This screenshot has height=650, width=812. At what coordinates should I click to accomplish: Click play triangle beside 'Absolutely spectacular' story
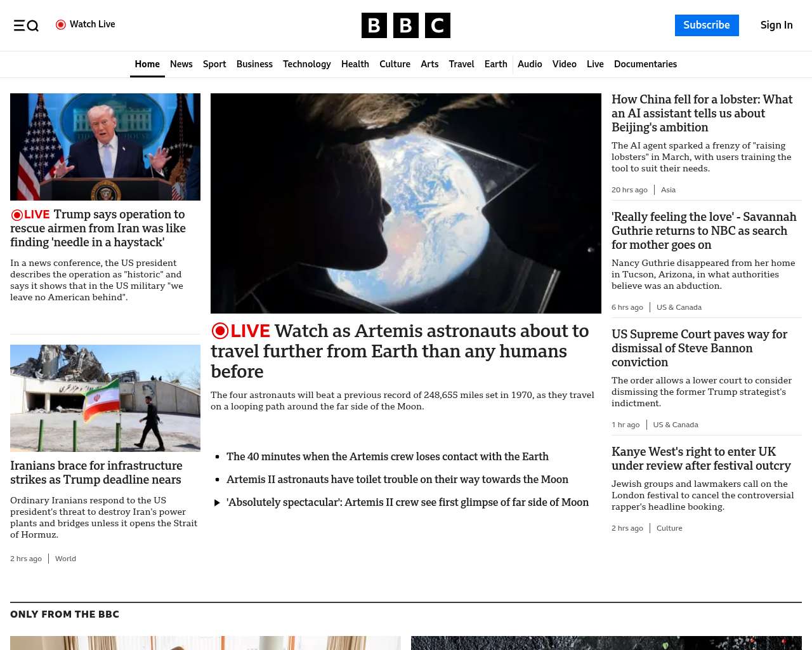217,503
